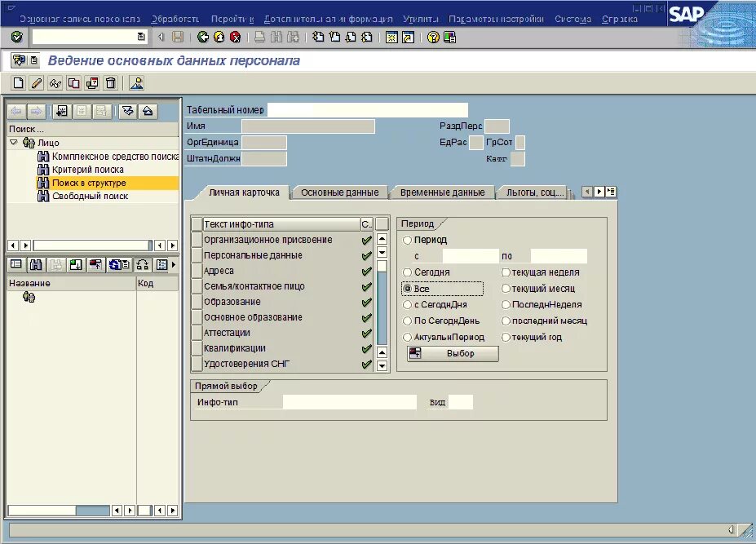Click the Last page icon
The image size is (756, 544).
(367, 38)
